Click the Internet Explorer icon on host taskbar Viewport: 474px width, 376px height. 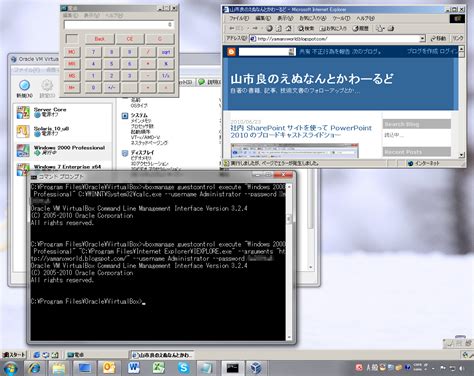click(34, 368)
